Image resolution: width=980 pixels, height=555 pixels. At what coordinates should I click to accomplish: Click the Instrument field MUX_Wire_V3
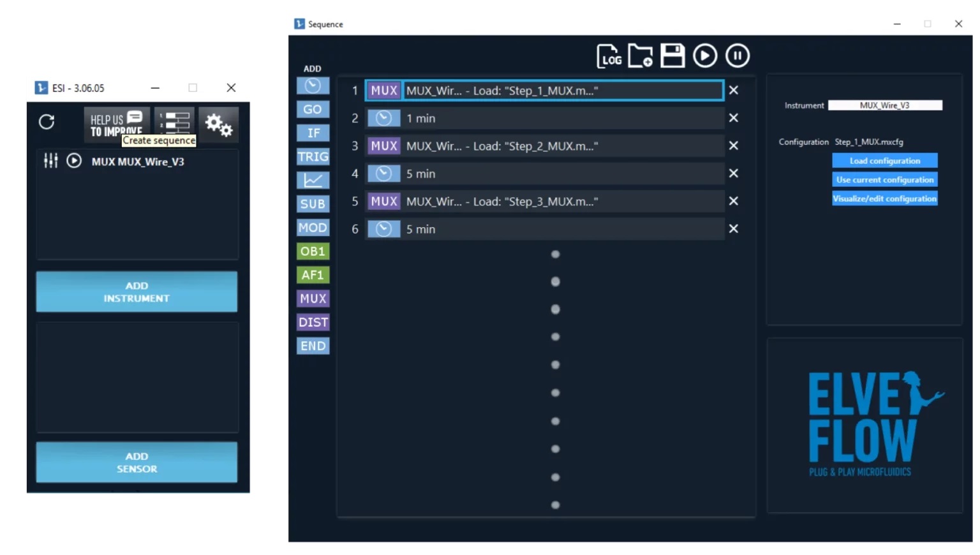pos(884,105)
